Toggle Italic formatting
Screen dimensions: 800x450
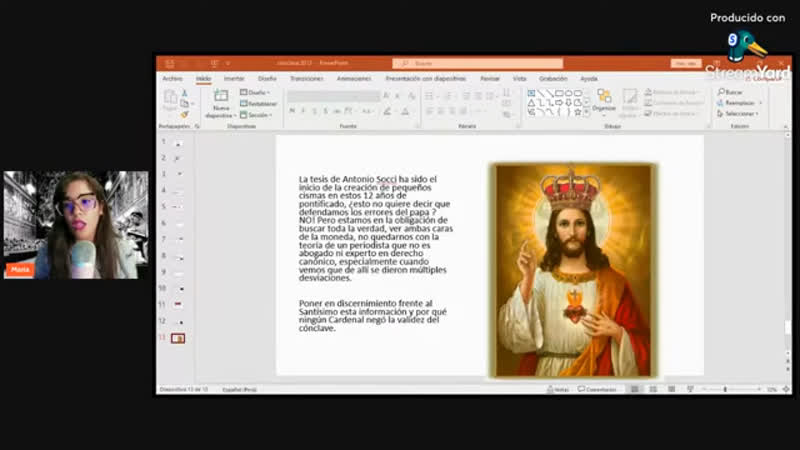(303, 111)
